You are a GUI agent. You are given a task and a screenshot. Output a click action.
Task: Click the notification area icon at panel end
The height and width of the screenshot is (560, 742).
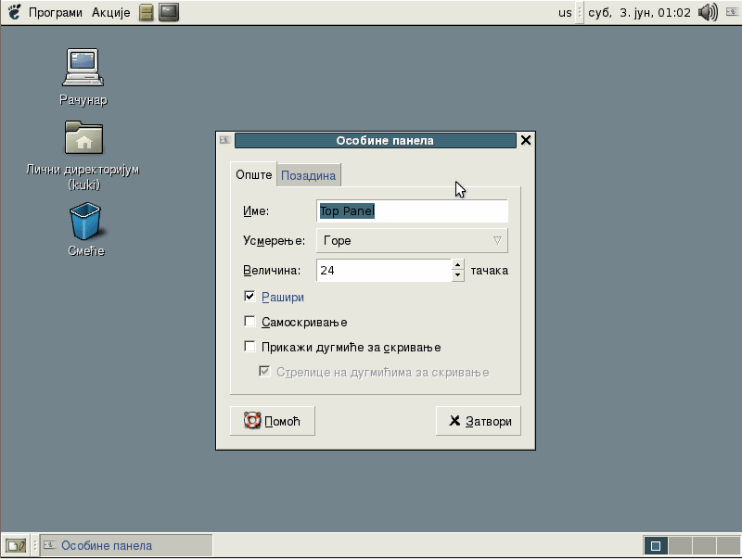(732, 12)
